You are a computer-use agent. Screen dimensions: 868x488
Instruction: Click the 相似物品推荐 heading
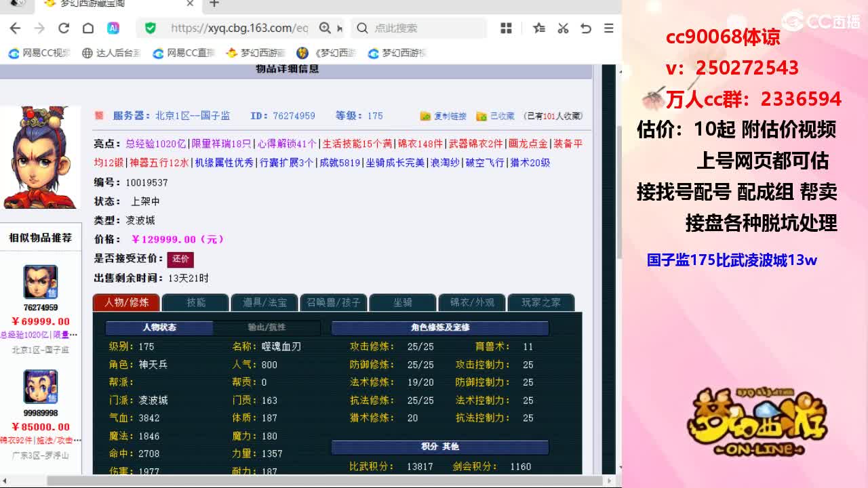click(40, 238)
